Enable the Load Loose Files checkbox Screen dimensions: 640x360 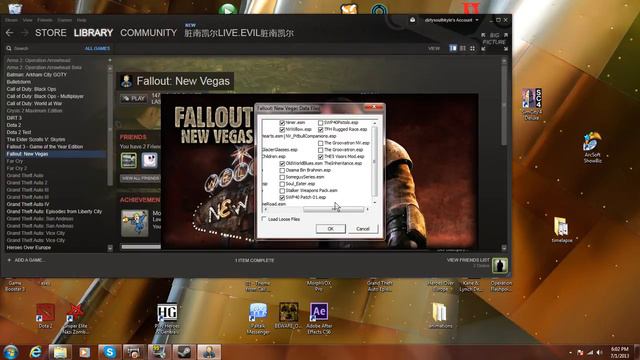pyautogui.click(x=264, y=219)
